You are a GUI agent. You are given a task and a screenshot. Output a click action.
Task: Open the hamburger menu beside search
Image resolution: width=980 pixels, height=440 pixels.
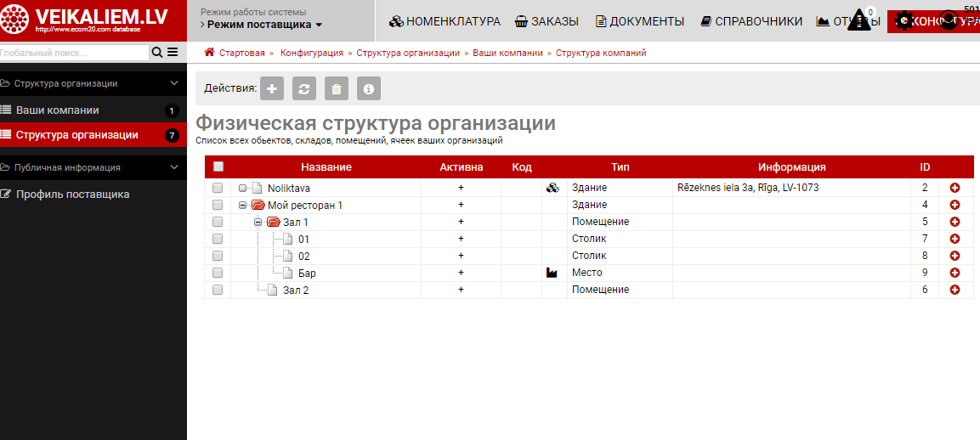(173, 53)
